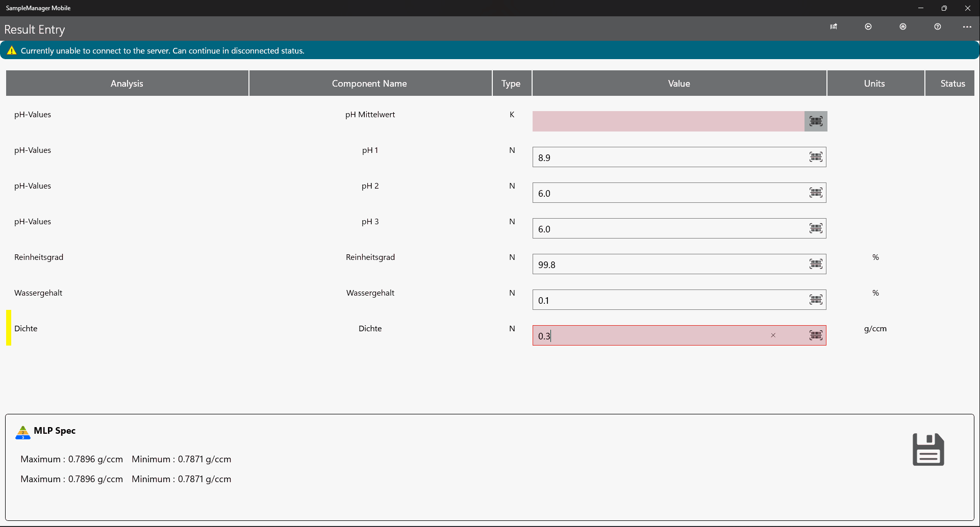Click the Result Entry page title
Viewport: 980px width, 527px height.
35,30
